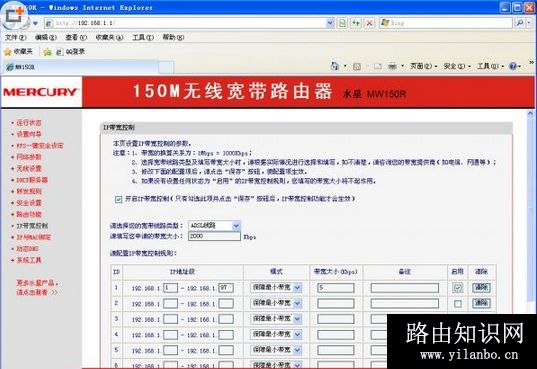
Task: Expand 网络参数 sidebar item
Action: [x=29, y=157]
